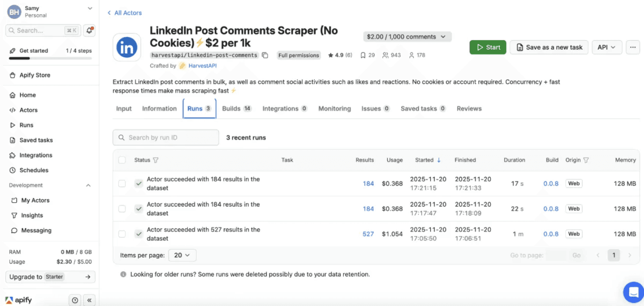Collapse sidebar with double-chevron icon
Viewport: 644px width, 306px height.
[90, 300]
